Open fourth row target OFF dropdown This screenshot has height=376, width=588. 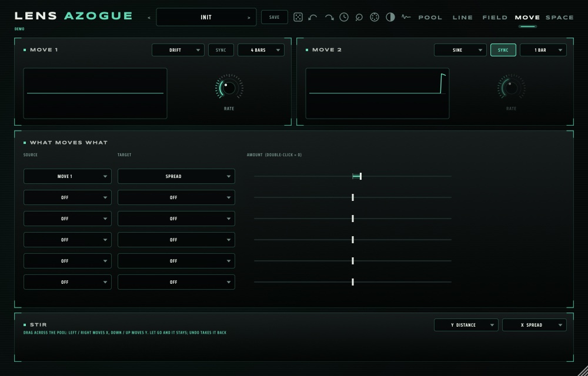click(x=176, y=240)
